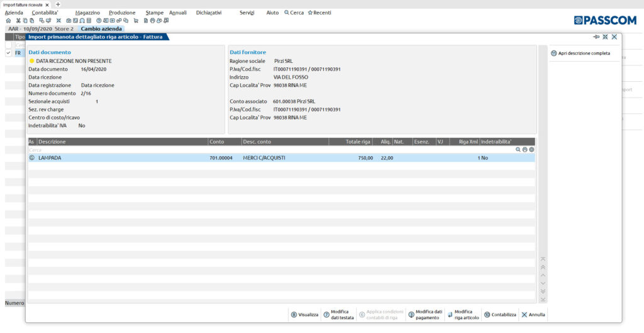Open the Aiuto menu
The image size is (644, 333).
272,13
